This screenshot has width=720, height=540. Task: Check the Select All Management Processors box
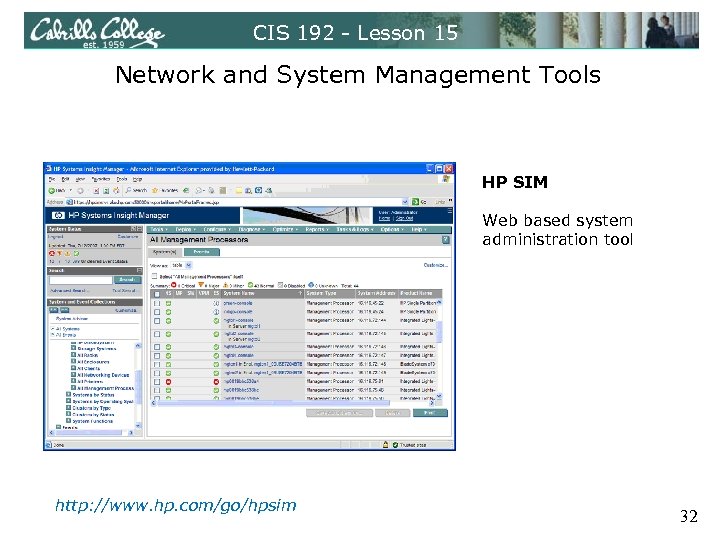coord(155,276)
